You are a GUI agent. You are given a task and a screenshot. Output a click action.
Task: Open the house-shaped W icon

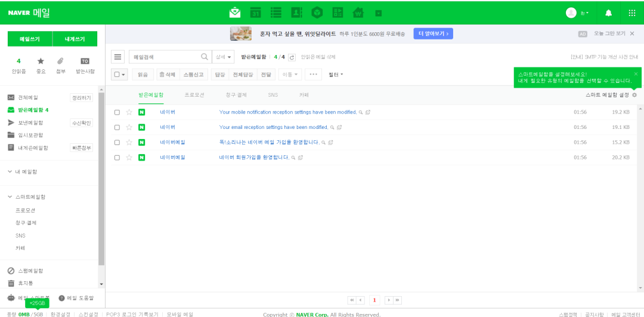[358, 13]
